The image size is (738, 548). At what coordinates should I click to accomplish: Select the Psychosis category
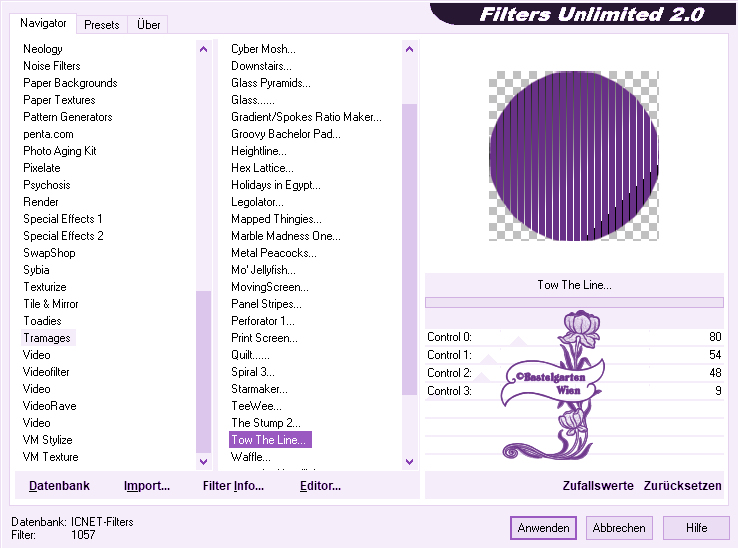(47, 185)
